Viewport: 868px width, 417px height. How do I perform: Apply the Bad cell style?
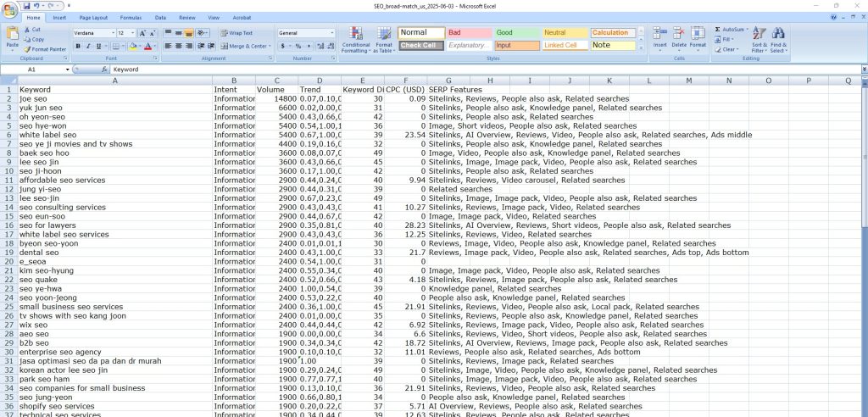tap(469, 33)
